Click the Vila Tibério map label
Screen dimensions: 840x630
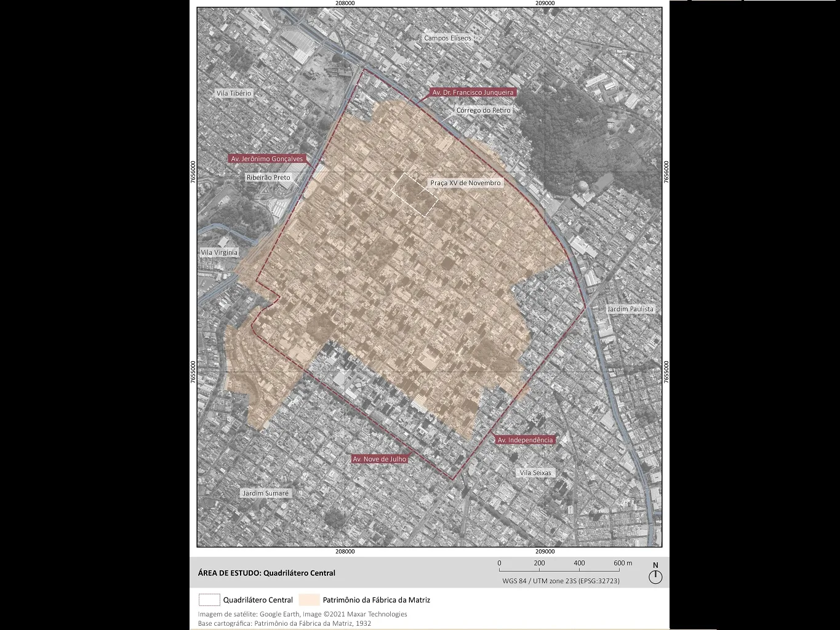click(234, 94)
